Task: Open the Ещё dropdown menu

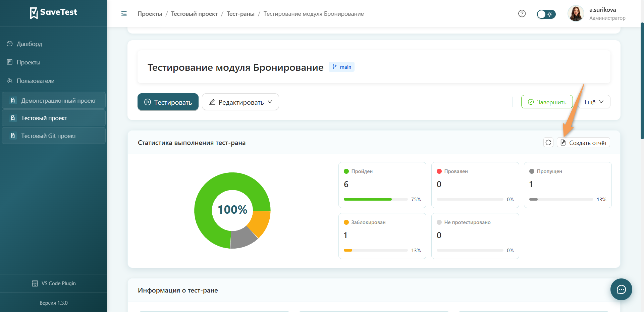Action: [x=594, y=102]
